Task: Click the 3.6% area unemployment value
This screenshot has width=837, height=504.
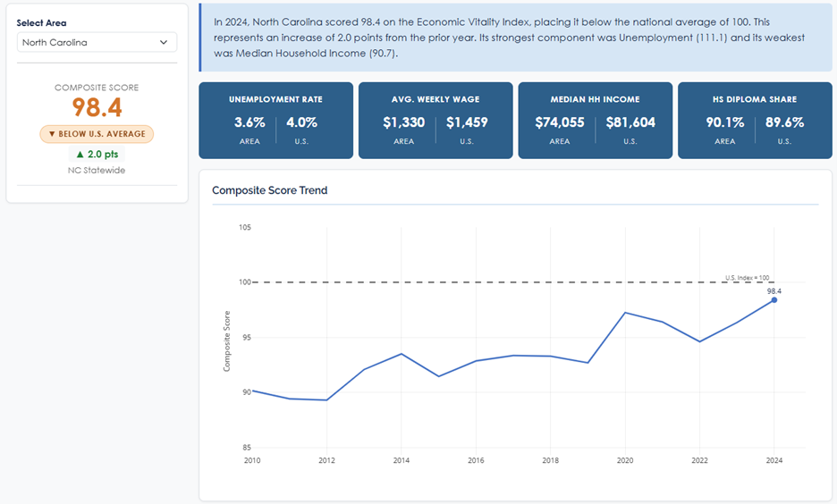Action: pyautogui.click(x=249, y=122)
